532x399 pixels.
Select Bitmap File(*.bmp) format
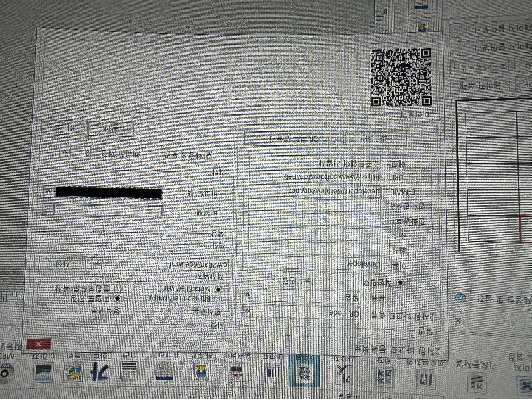coord(218,299)
